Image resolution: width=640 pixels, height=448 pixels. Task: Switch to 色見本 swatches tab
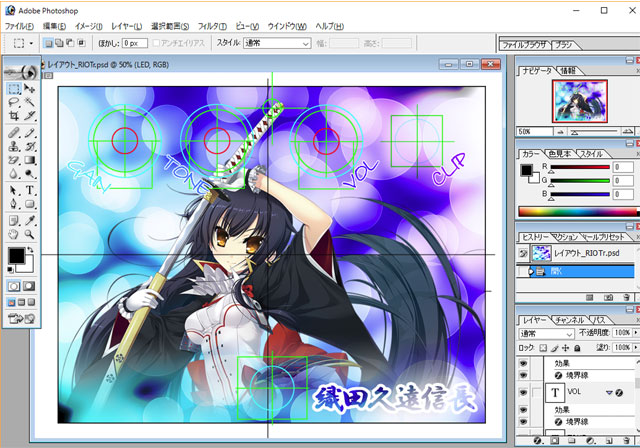click(x=560, y=154)
